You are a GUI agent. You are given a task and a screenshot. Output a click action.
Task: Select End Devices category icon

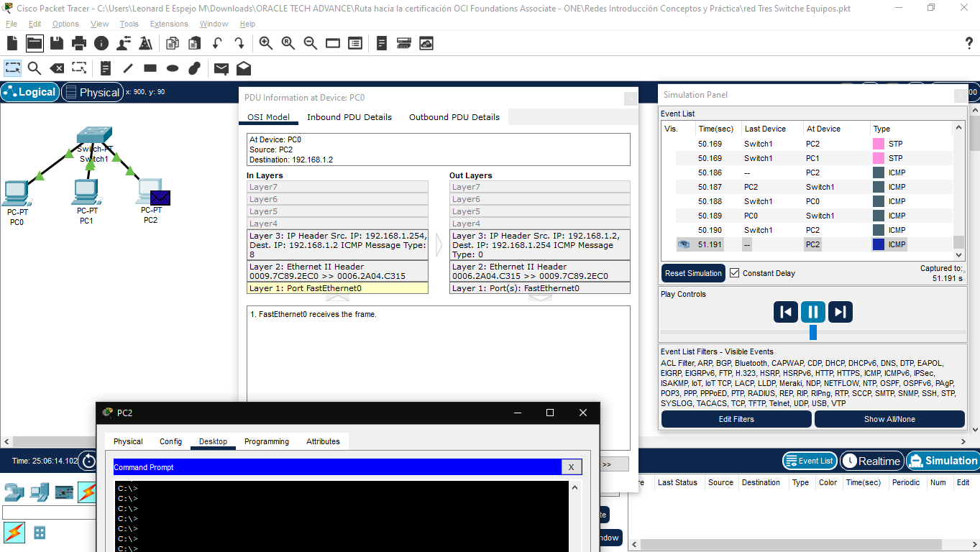[x=40, y=492]
